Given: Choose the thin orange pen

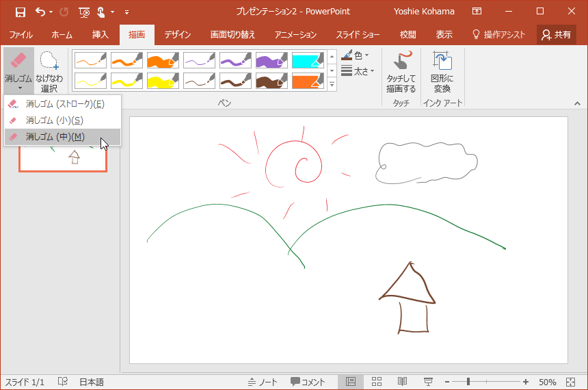Looking at the screenshot, I should [x=91, y=60].
